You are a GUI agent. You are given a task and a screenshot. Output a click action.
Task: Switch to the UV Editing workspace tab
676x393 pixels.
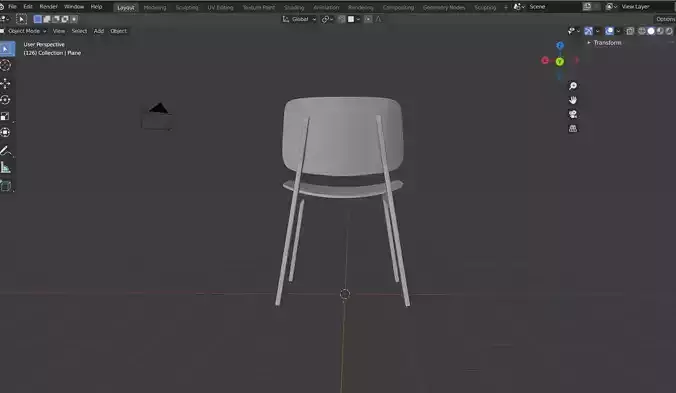[x=220, y=7]
